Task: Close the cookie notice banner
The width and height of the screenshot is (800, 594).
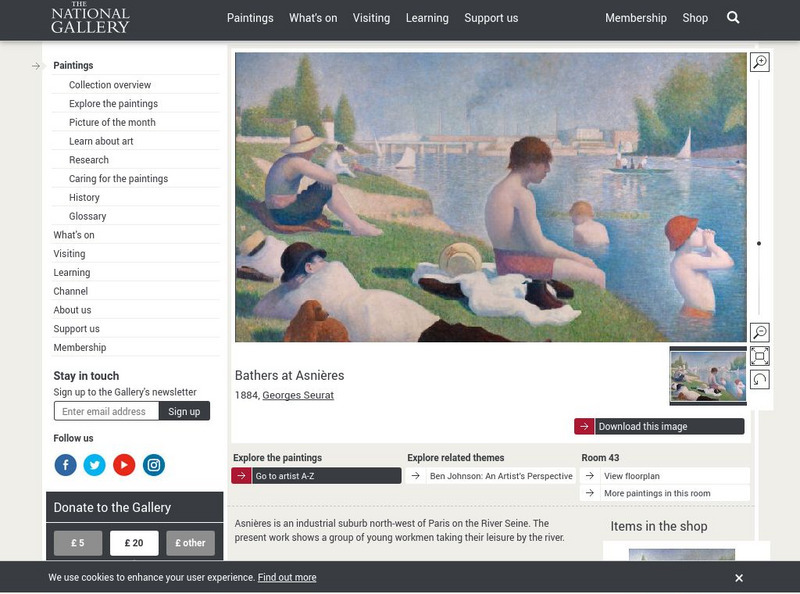Action: coord(739,578)
